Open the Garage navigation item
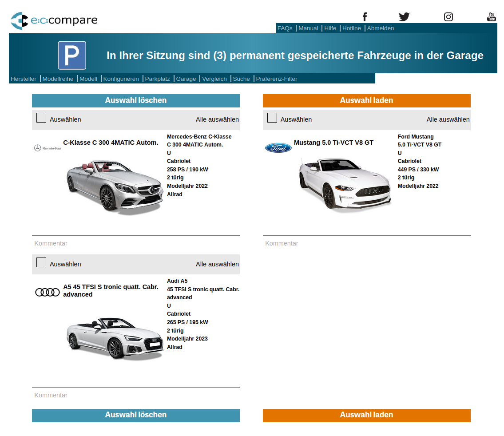 186,79
